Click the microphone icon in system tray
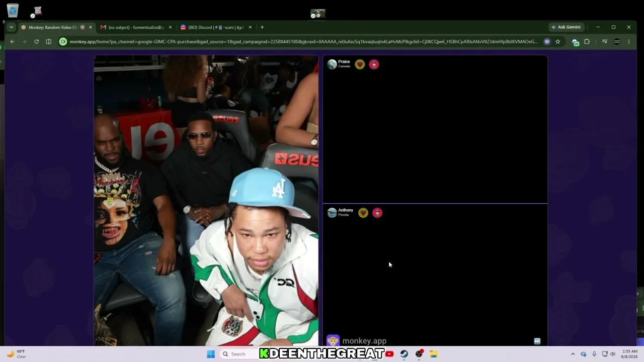 (x=594, y=354)
